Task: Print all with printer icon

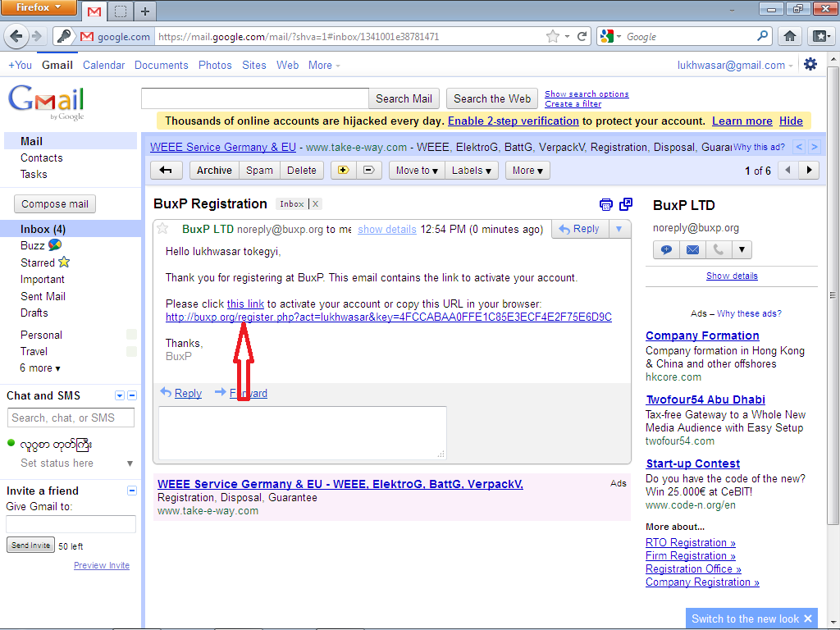Action: [x=606, y=204]
